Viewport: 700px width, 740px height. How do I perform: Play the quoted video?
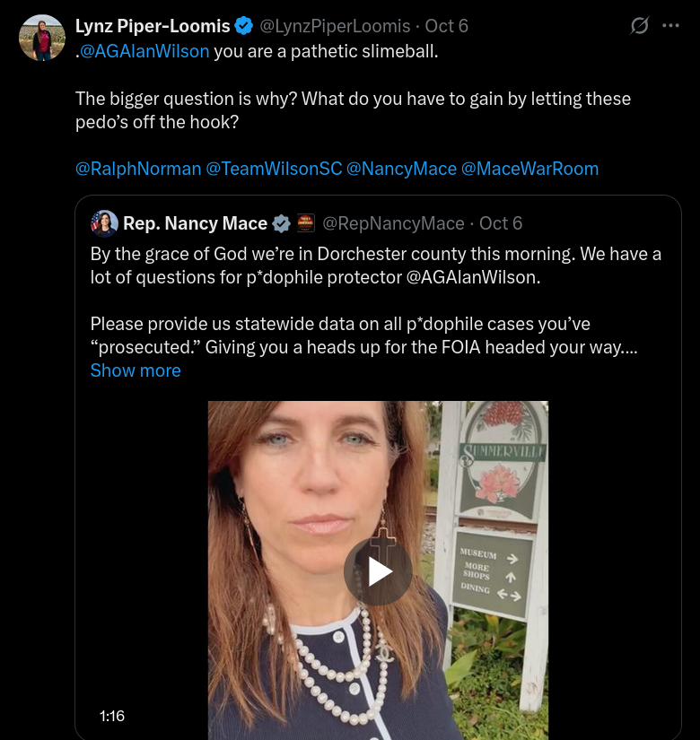(378, 571)
